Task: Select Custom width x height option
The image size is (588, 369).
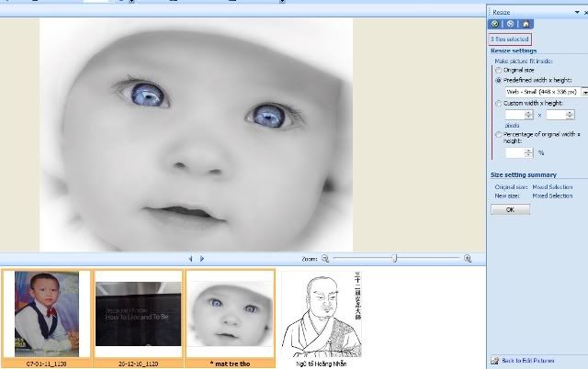Action: click(x=498, y=104)
